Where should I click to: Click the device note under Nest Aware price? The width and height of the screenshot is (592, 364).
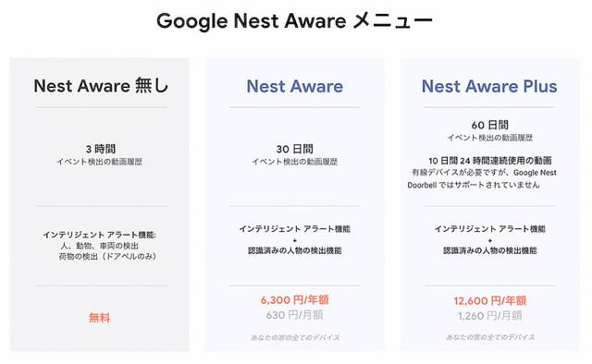(295, 337)
